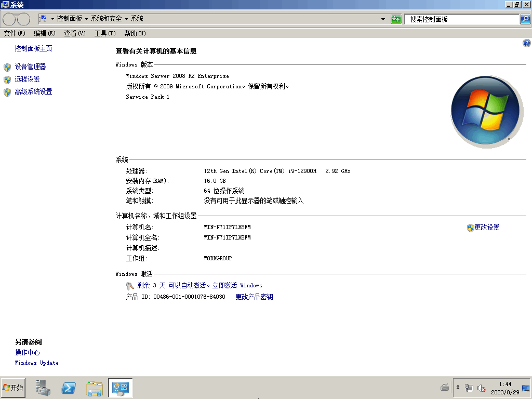Open the 查看(V) menu
The width and height of the screenshot is (532, 399).
[75, 33]
